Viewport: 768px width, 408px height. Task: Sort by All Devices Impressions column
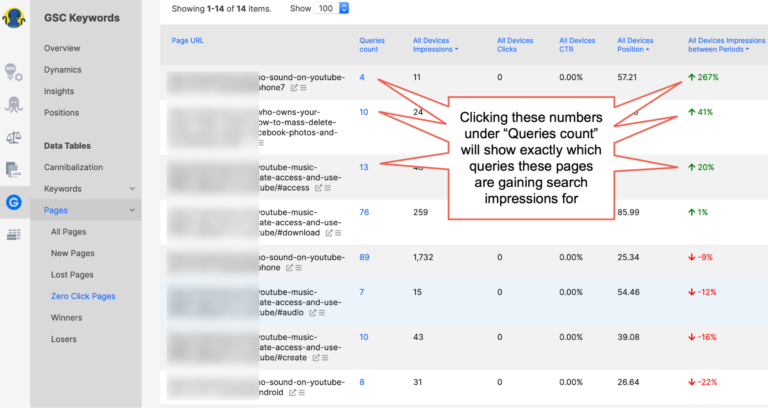(x=435, y=45)
